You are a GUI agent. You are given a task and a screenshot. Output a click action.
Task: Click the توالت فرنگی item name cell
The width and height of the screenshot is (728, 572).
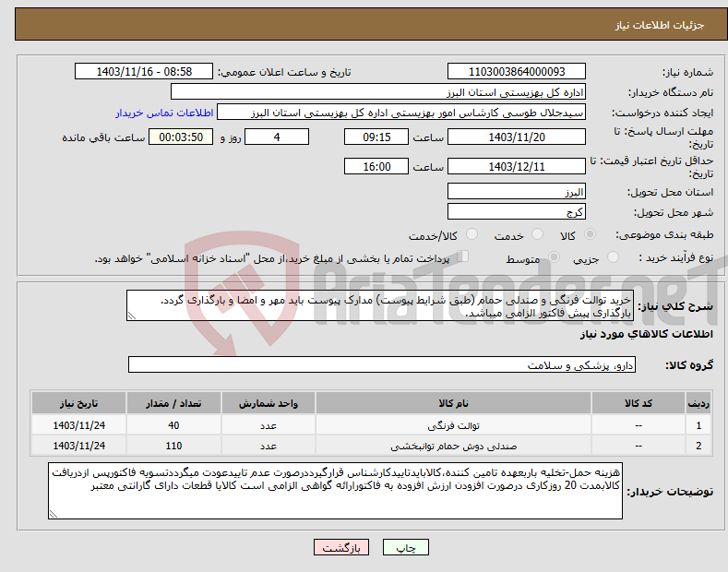click(x=453, y=425)
